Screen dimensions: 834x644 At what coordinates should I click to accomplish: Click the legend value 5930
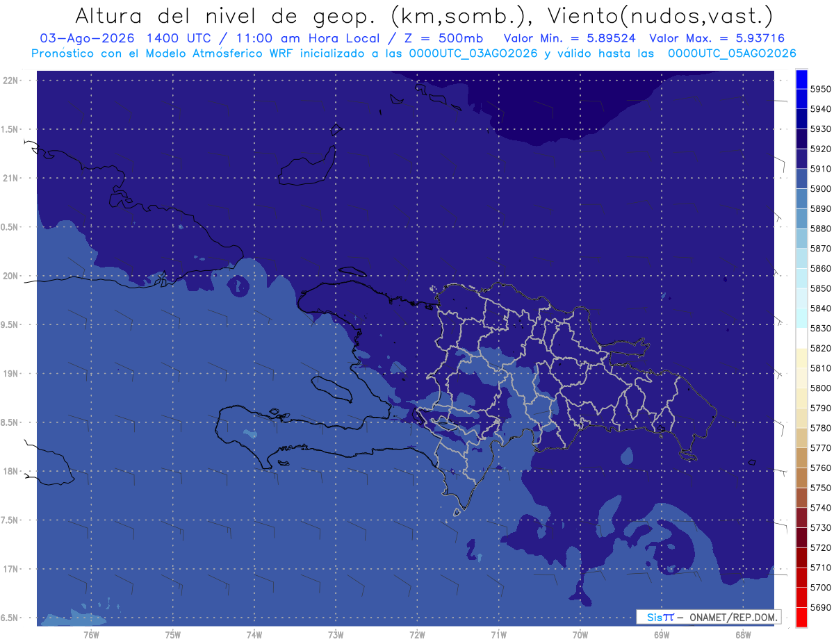coord(820,129)
